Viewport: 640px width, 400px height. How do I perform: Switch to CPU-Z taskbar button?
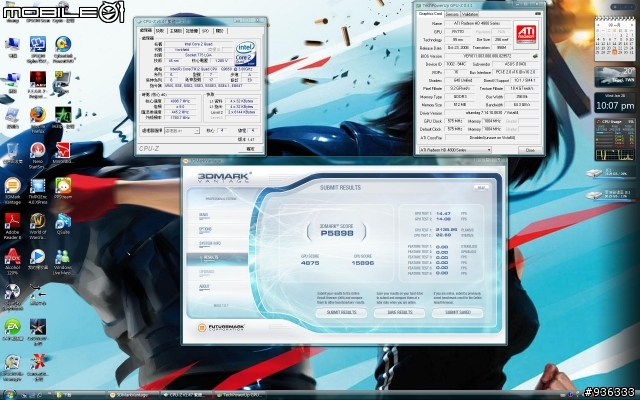[x=187, y=395]
